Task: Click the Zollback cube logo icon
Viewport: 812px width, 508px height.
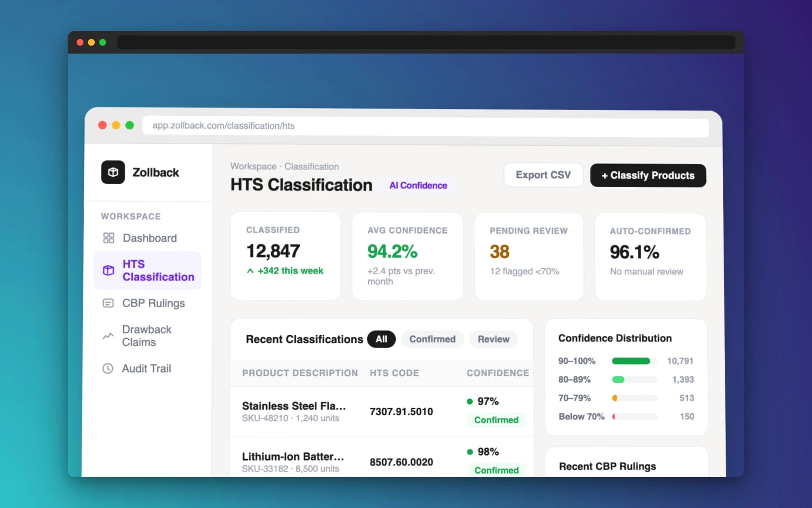Action: [x=113, y=172]
